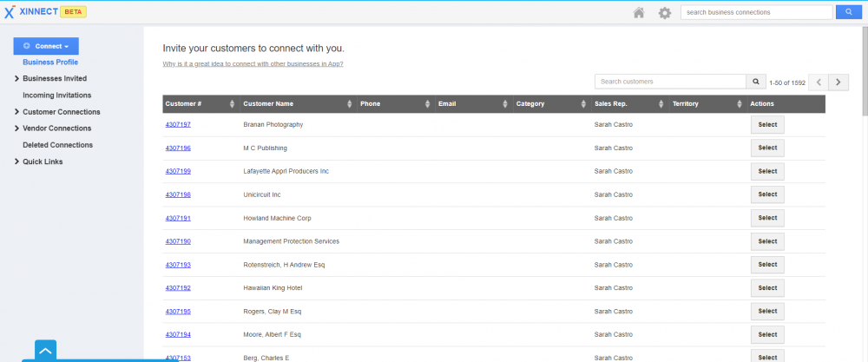
Task: Open settings via the gear icon
Action: [x=665, y=12]
